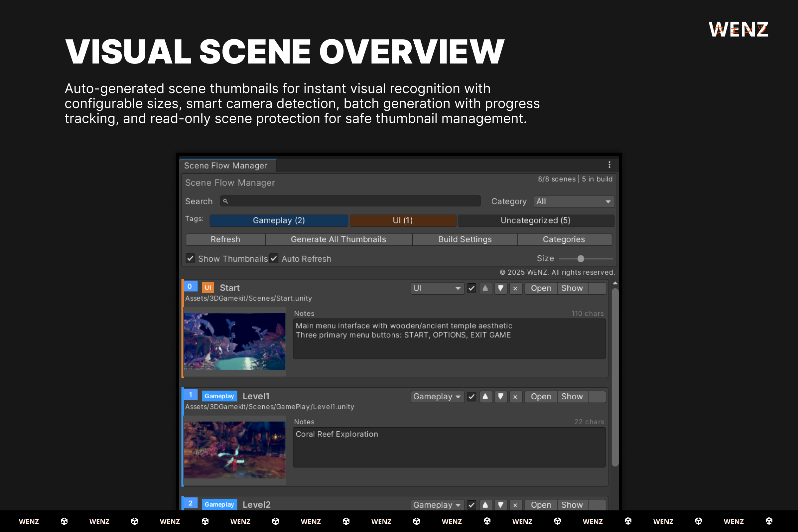Image resolution: width=798 pixels, height=532 pixels.
Task: Move the Start scene down
Action: click(500, 288)
